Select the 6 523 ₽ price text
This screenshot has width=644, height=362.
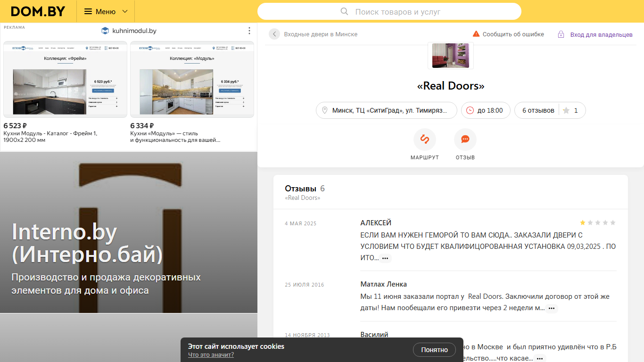pyautogui.click(x=15, y=126)
